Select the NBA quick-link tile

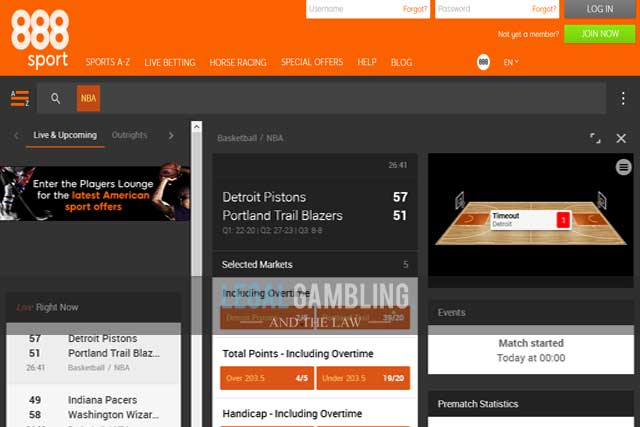(x=88, y=98)
